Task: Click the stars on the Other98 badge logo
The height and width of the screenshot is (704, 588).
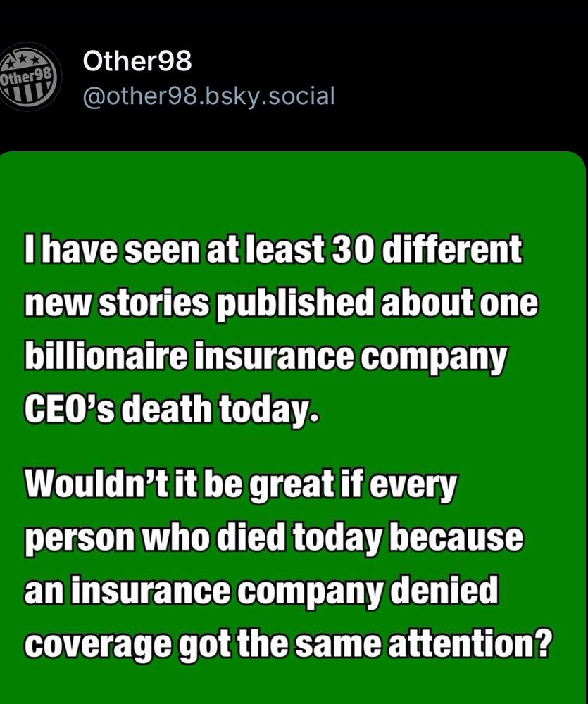Action: 27,59
